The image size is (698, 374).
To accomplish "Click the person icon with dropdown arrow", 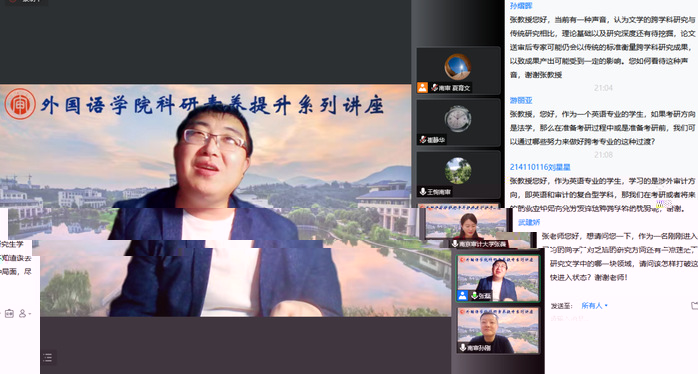I will pos(24,313).
